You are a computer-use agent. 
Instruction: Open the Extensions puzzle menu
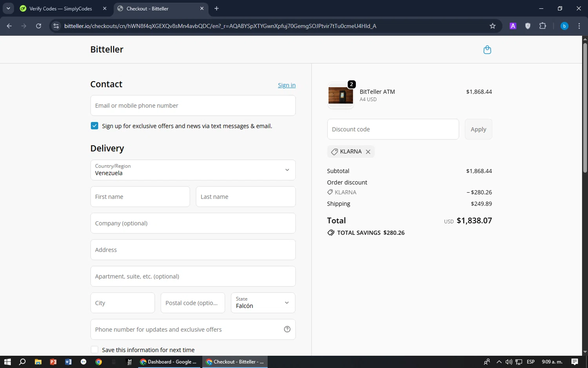click(543, 26)
